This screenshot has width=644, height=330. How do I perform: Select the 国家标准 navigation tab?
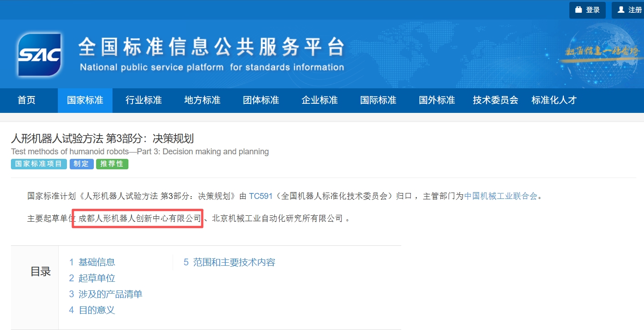point(85,100)
